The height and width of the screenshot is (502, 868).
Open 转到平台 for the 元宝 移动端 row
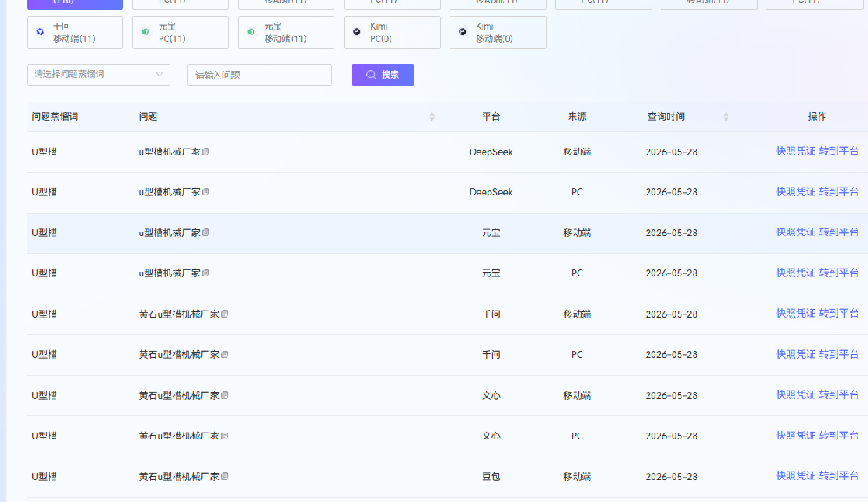[x=838, y=232]
